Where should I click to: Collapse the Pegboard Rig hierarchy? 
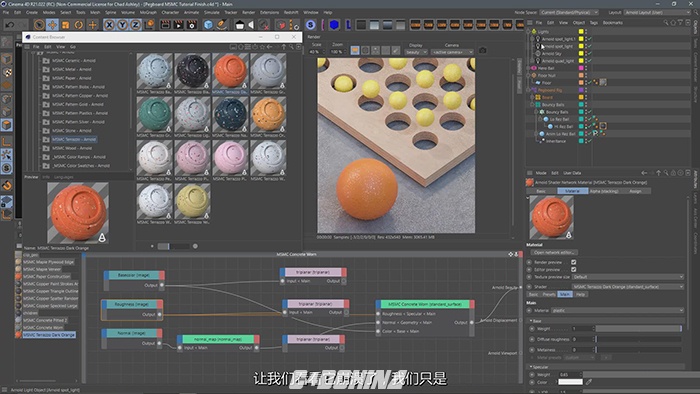529,90
